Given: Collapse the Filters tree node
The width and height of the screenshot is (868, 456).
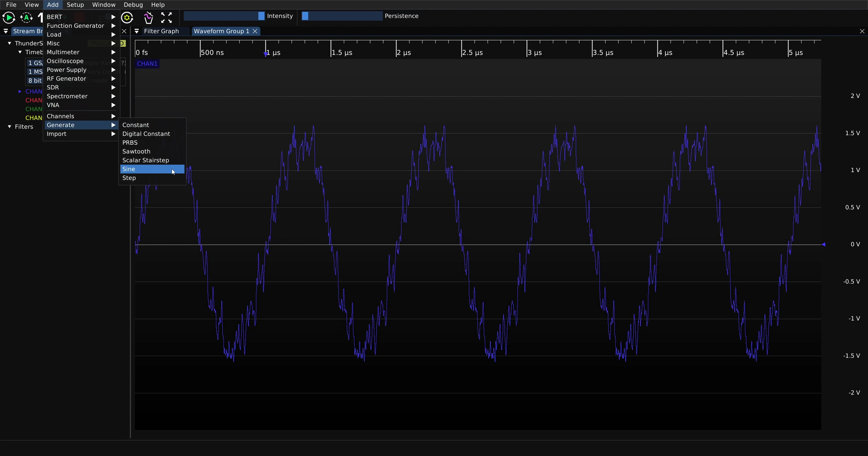Looking at the screenshot, I should point(9,127).
